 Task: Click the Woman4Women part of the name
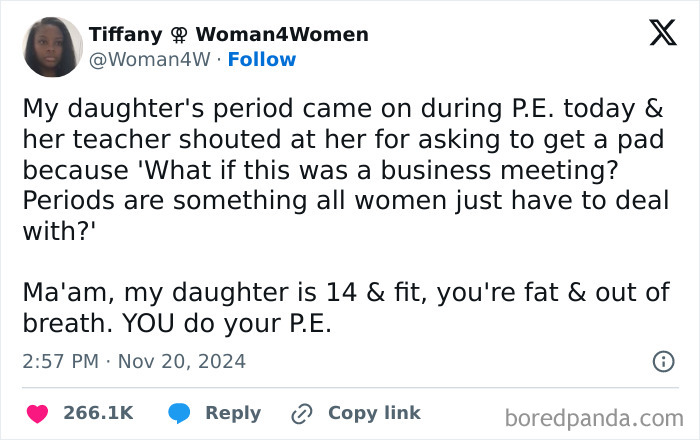(285, 34)
